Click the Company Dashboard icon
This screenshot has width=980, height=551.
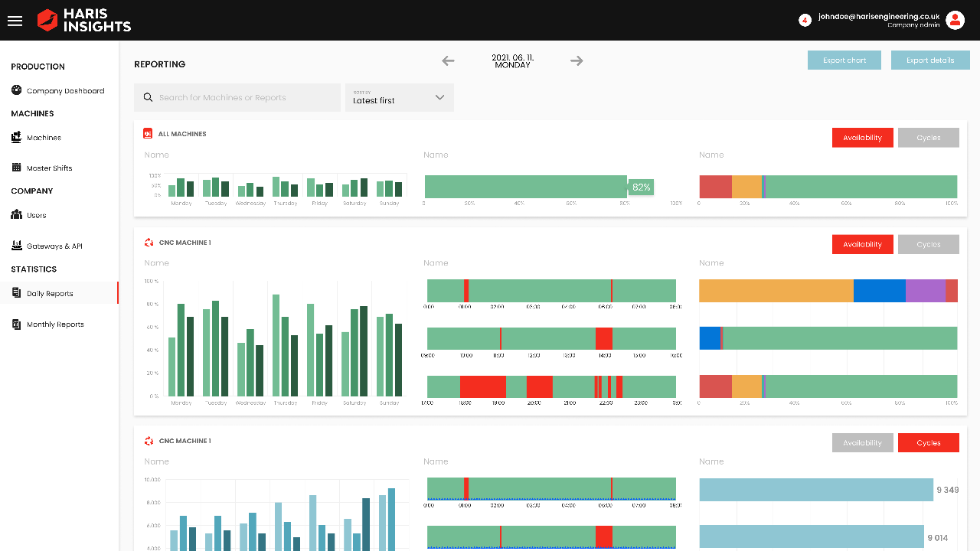coord(17,90)
